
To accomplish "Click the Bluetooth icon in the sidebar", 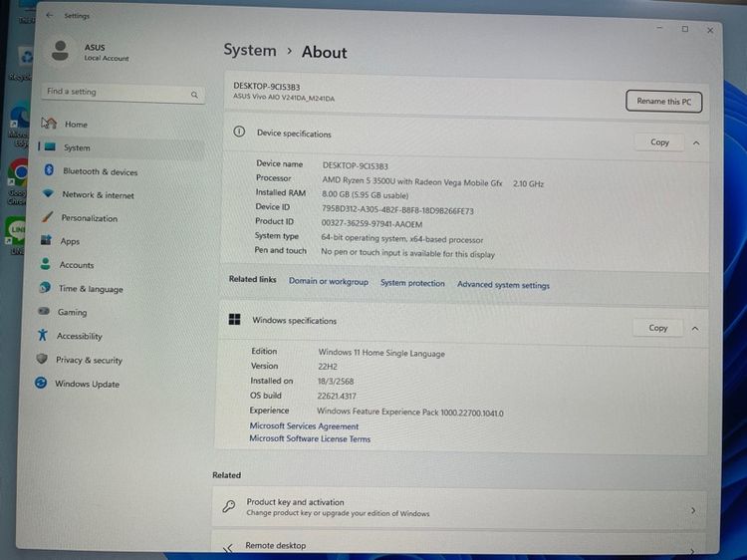I will click(49, 170).
